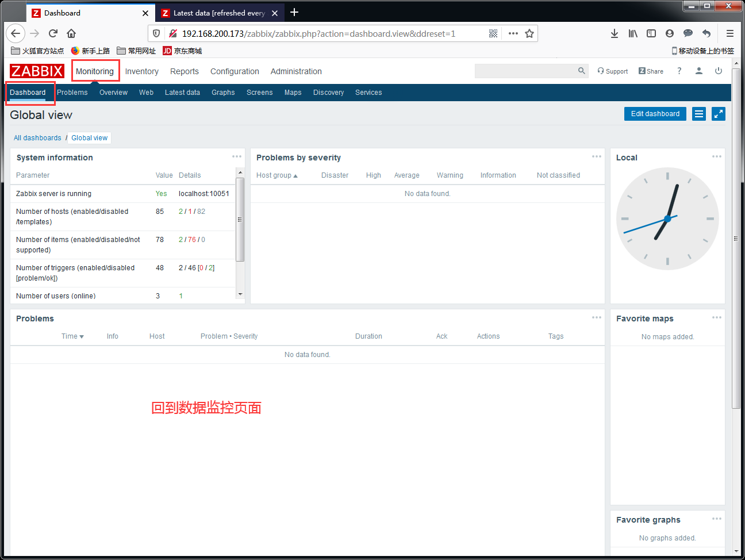This screenshot has width=745, height=560.
Task: Open System information widget options menu
Action: pyautogui.click(x=237, y=156)
